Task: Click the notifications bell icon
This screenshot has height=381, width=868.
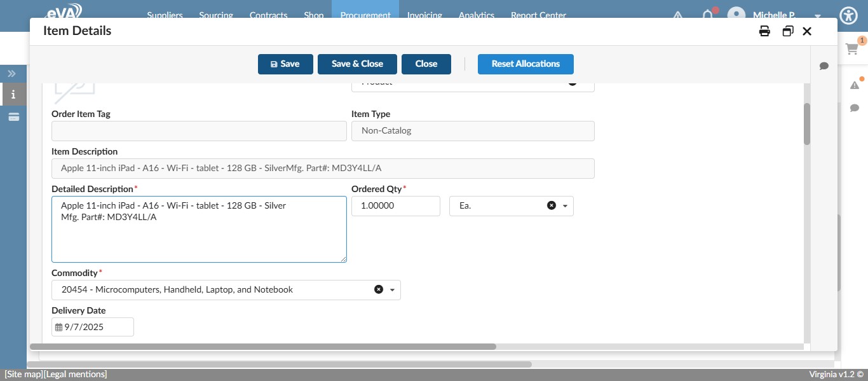Action: click(x=707, y=15)
